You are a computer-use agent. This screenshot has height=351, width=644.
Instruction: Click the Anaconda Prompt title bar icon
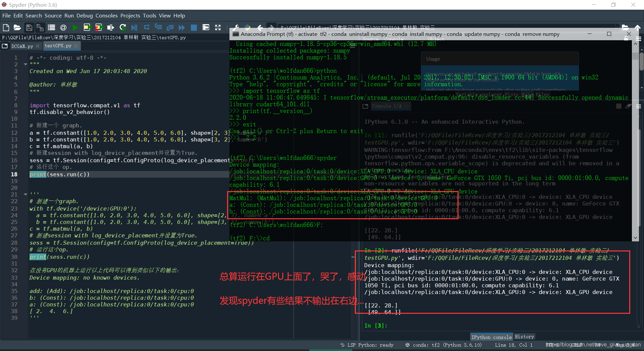(235, 34)
